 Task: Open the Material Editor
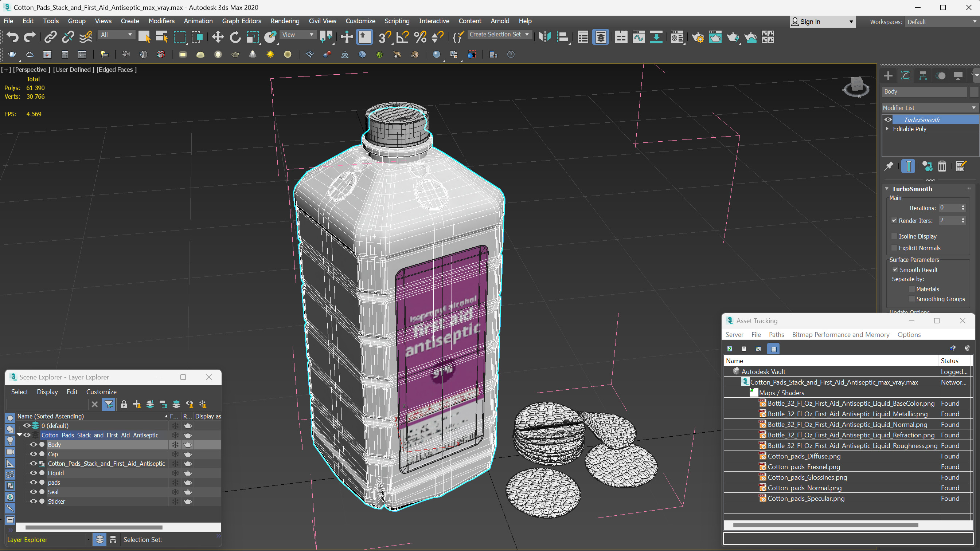(677, 37)
